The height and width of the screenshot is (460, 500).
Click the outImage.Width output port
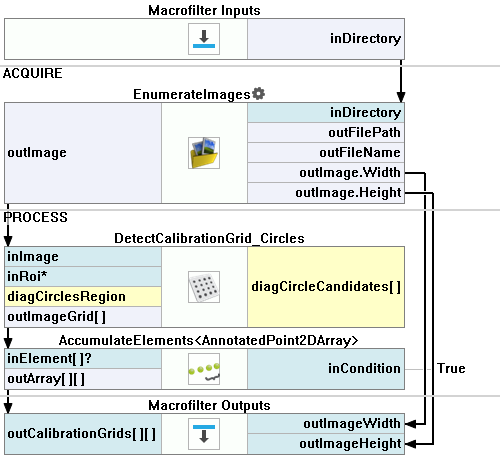(x=326, y=173)
